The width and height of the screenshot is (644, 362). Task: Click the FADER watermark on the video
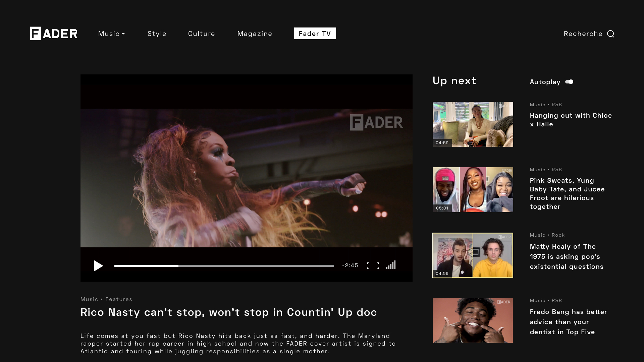(x=376, y=122)
